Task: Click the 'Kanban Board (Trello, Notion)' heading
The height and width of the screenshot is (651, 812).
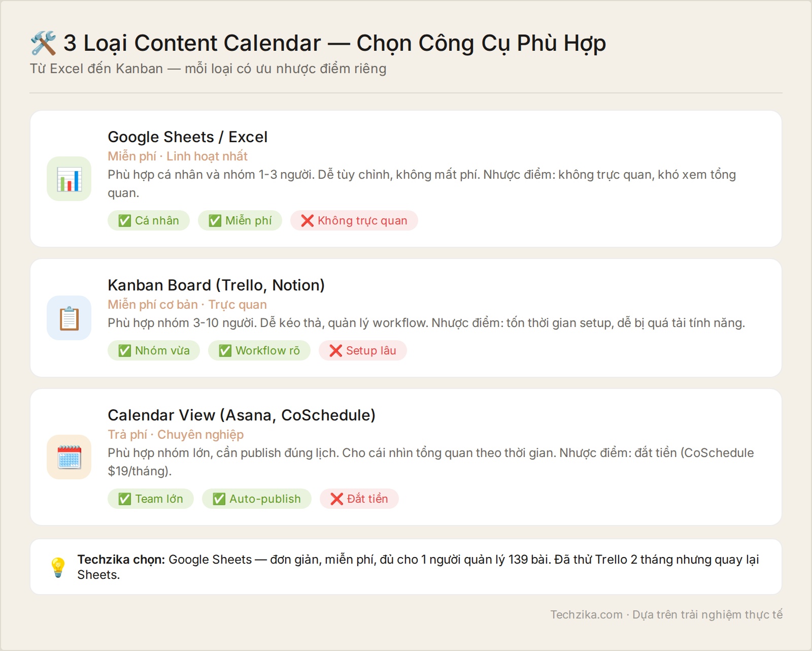Action: click(216, 285)
